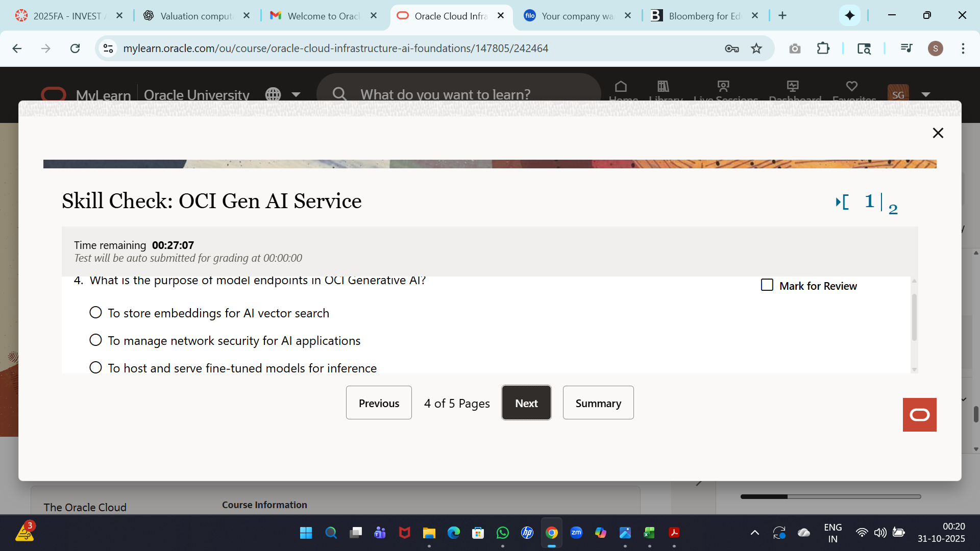
Task: Expand the SG profile dropdown arrow
Action: pos(926,95)
